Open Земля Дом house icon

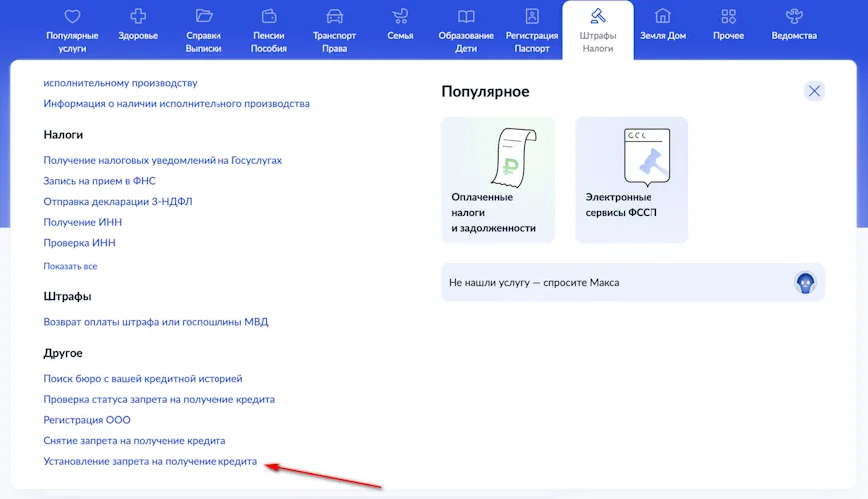point(662,16)
